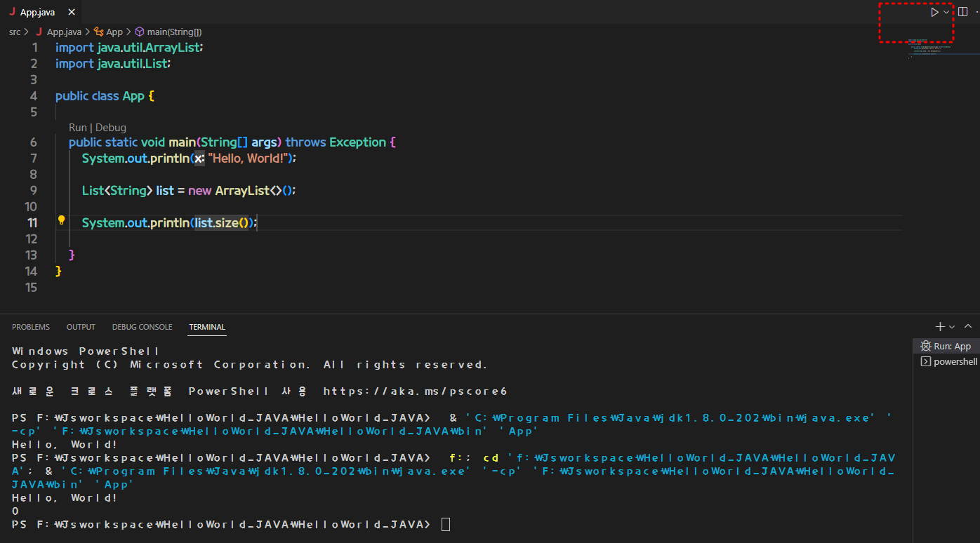
Task: Click 'new ArrayList<>()' on line 9
Action: pos(239,191)
